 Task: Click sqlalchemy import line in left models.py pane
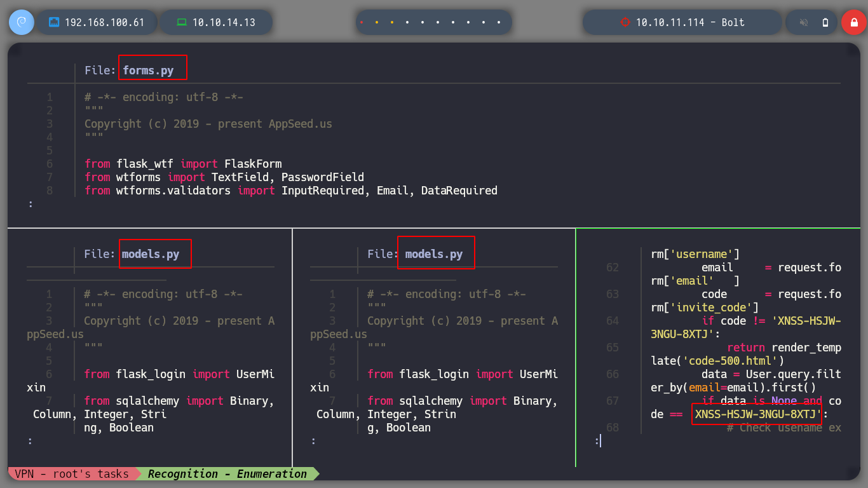pos(179,401)
